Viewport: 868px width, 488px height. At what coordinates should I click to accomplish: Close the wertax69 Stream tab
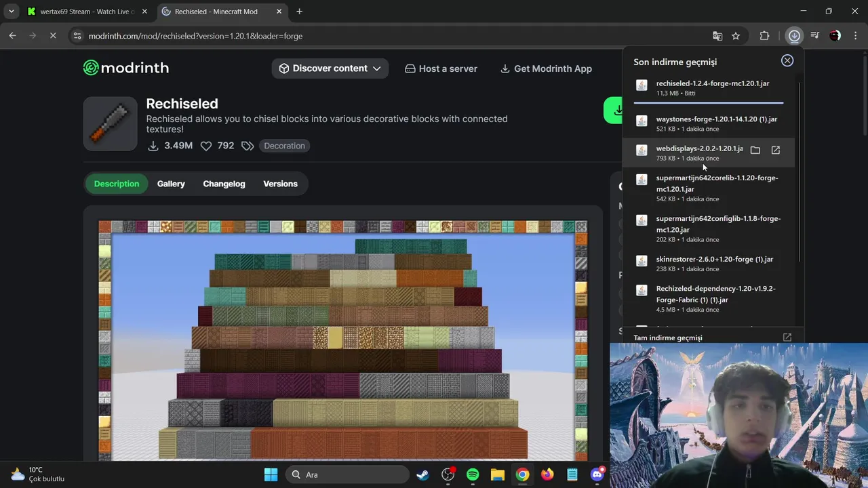click(144, 12)
